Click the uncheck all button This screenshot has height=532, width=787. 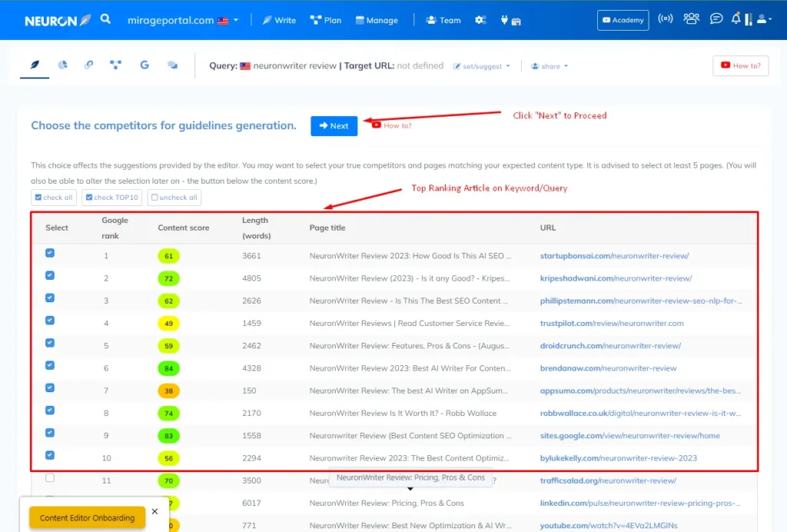174,198
